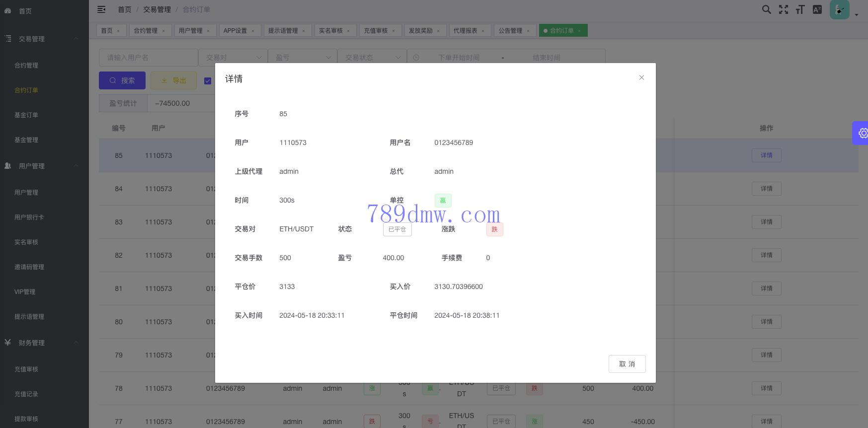Select 基金订单 in the sidebar menu
This screenshot has height=428, width=868.
pos(26,115)
